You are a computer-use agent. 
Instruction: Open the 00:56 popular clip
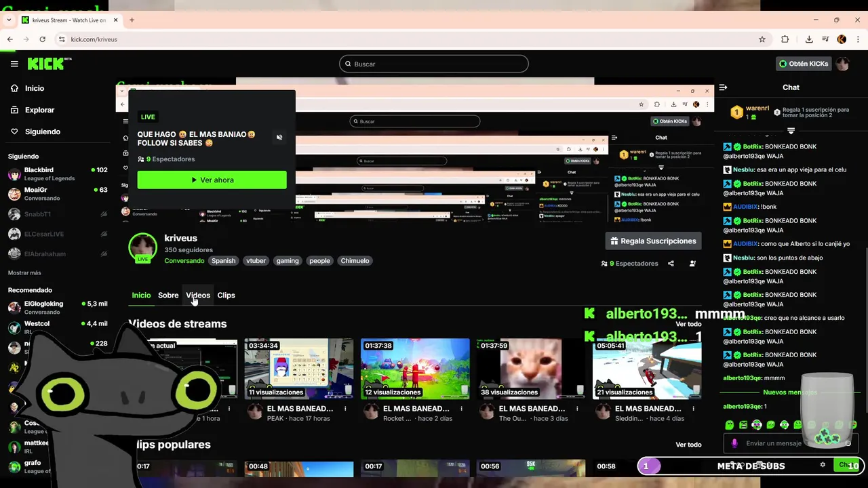[x=531, y=469]
